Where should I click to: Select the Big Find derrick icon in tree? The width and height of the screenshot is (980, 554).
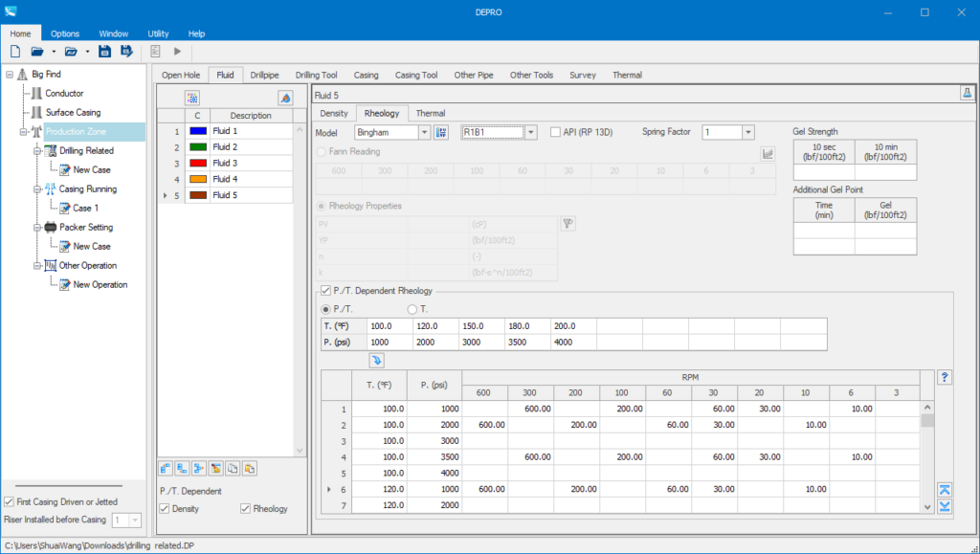pyautogui.click(x=23, y=75)
